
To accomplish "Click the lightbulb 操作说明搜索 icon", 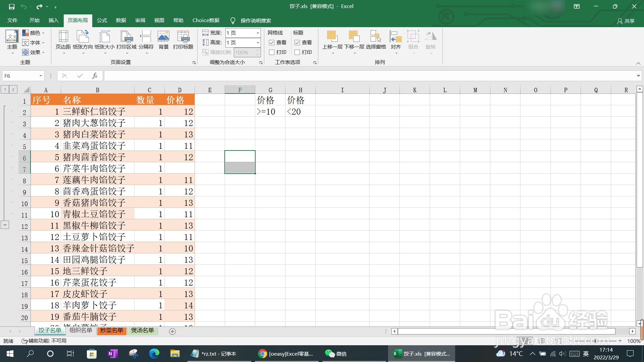I will [x=233, y=20].
